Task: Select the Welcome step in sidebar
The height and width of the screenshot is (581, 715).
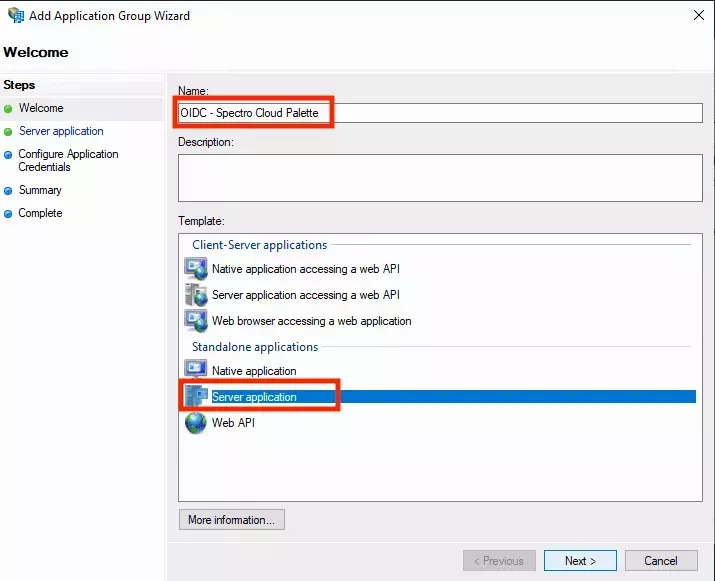Action: point(41,108)
